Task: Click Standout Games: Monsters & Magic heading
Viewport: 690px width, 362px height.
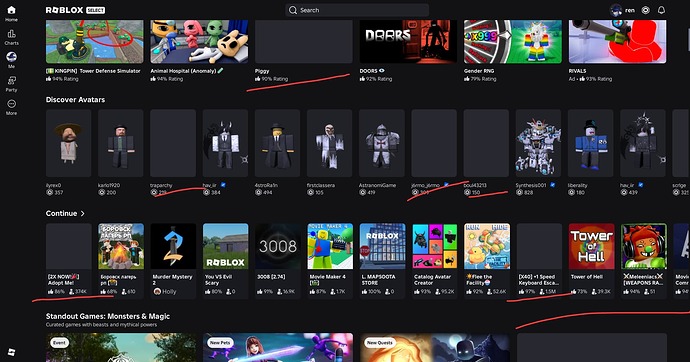Action: tap(108, 316)
